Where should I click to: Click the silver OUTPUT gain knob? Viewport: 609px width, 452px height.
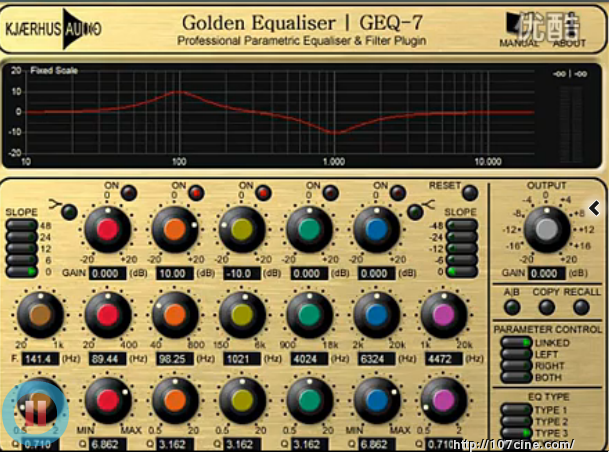point(545,231)
